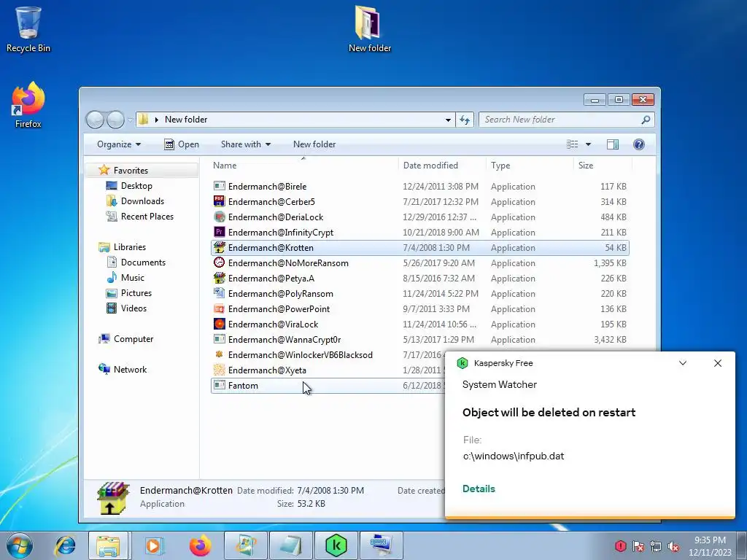This screenshot has height=560, width=747.
Task: Create a New folder from toolbar
Action: (314, 144)
